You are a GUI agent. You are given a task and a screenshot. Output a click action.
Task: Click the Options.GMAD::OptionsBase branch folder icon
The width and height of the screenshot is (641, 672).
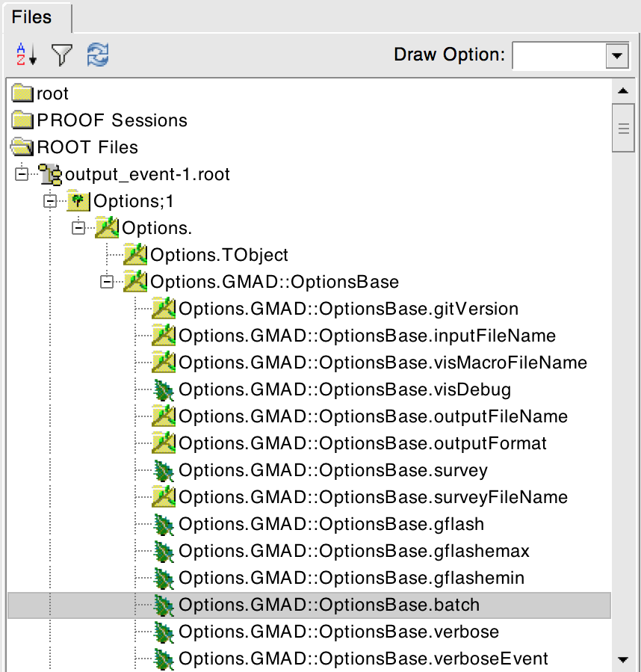coord(135,282)
